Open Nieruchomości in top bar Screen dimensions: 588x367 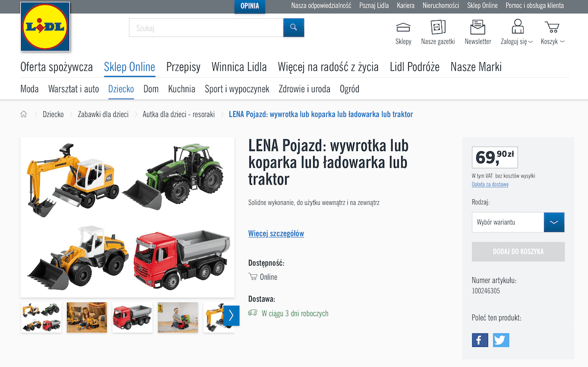pyautogui.click(x=441, y=6)
